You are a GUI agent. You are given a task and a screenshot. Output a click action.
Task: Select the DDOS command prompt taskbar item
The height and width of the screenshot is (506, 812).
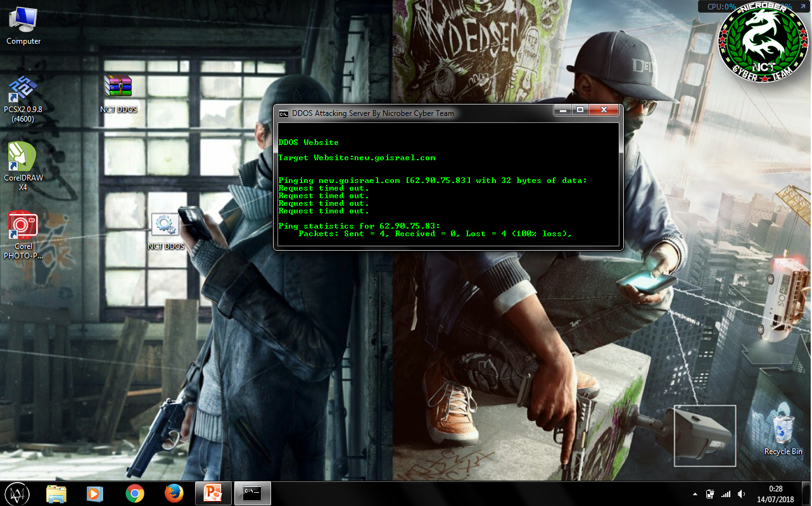pyautogui.click(x=252, y=493)
